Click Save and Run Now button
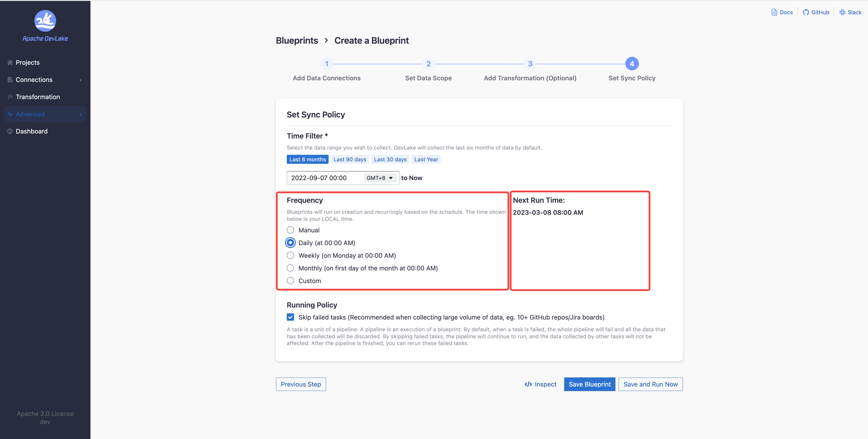 (650, 384)
